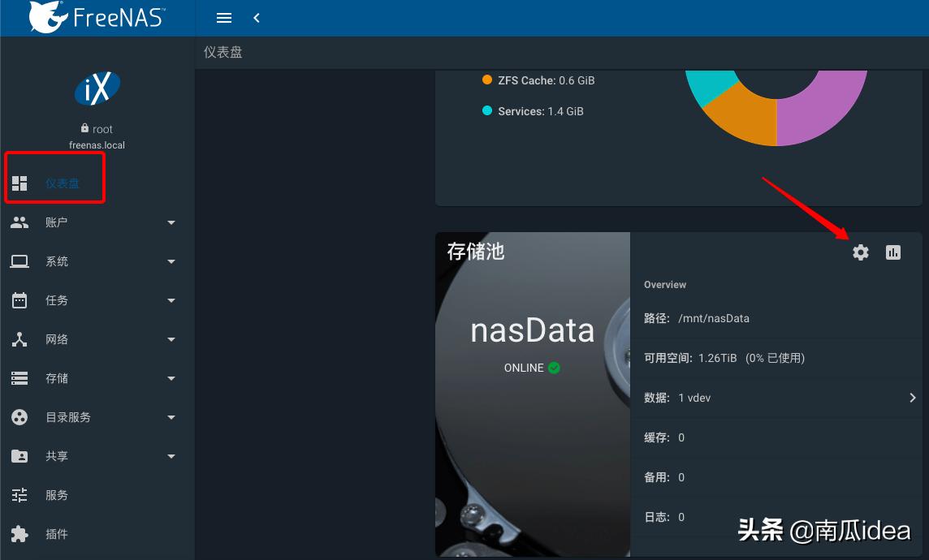Select the 网络 network icon

19,338
